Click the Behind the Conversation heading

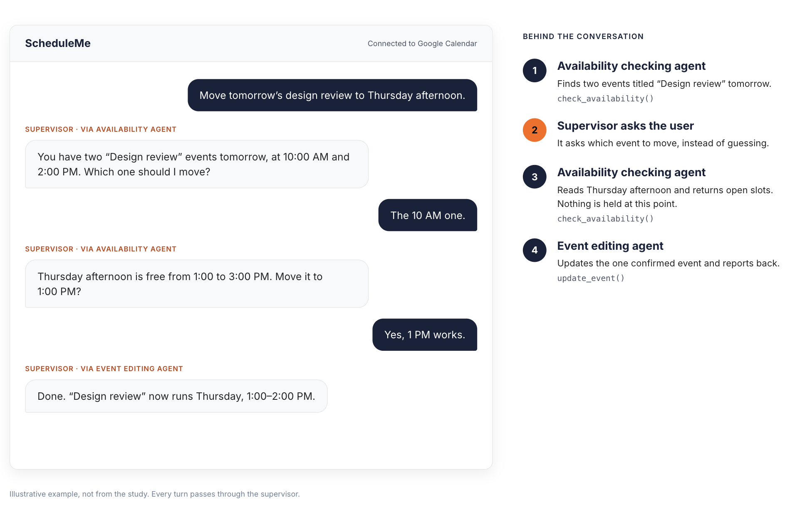point(583,37)
